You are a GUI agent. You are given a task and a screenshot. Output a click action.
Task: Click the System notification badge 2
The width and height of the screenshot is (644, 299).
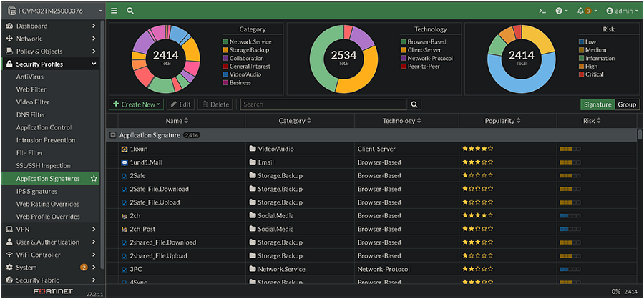point(84,268)
